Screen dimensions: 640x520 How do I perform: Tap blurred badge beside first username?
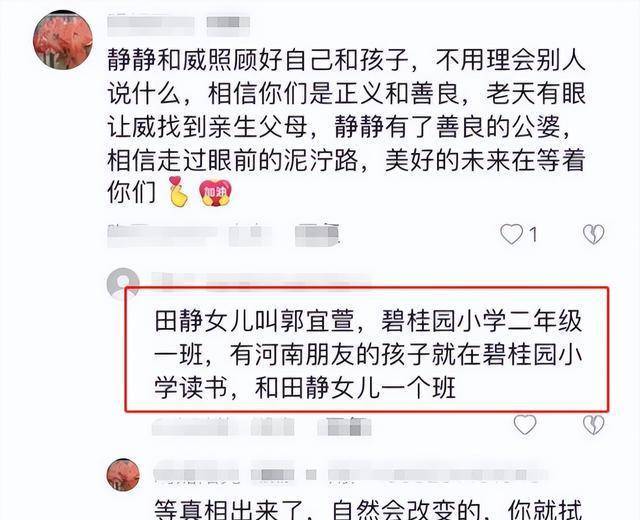[x=228, y=24]
